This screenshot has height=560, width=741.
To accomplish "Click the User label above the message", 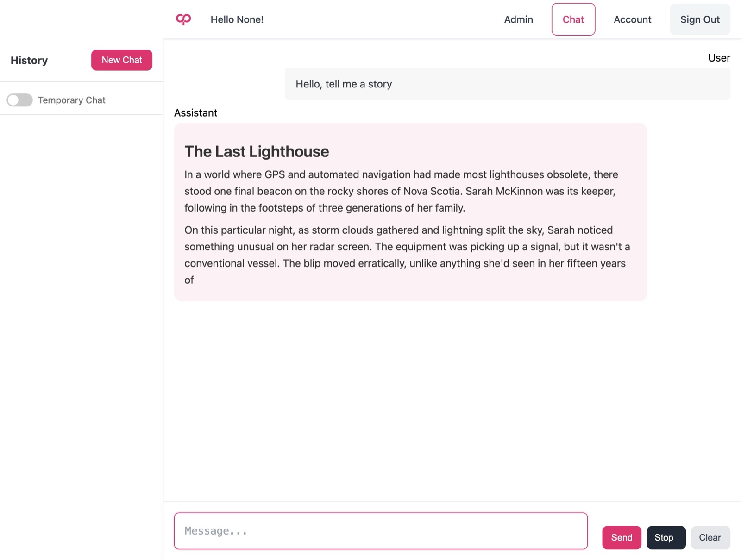I will click(x=719, y=58).
